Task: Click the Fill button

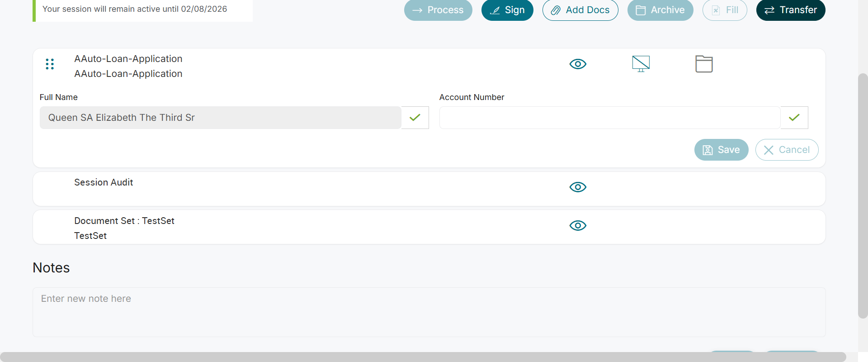Action: (725, 10)
